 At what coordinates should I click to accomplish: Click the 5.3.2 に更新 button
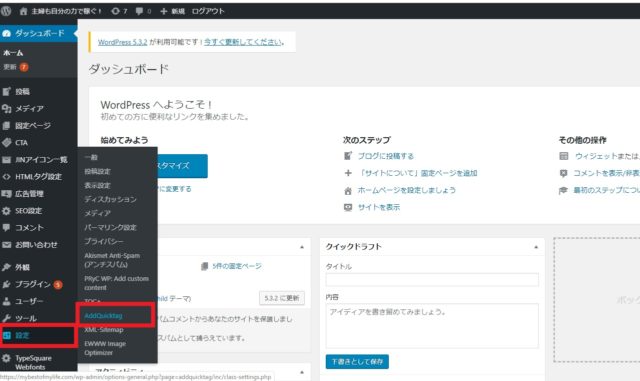[x=282, y=298]
